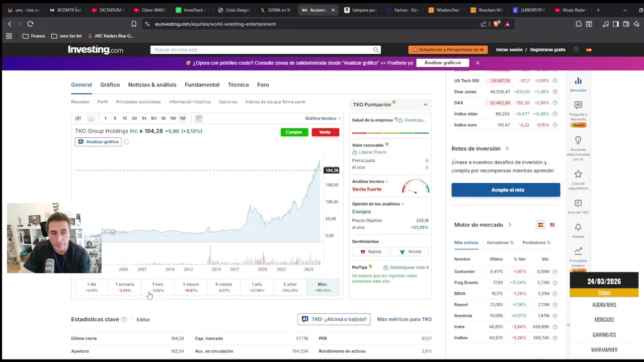Image resolution: width=644 pixels, height=362 pixels.
Task: Click the Salud de la empresa color bar
Action: pos(390,133)
